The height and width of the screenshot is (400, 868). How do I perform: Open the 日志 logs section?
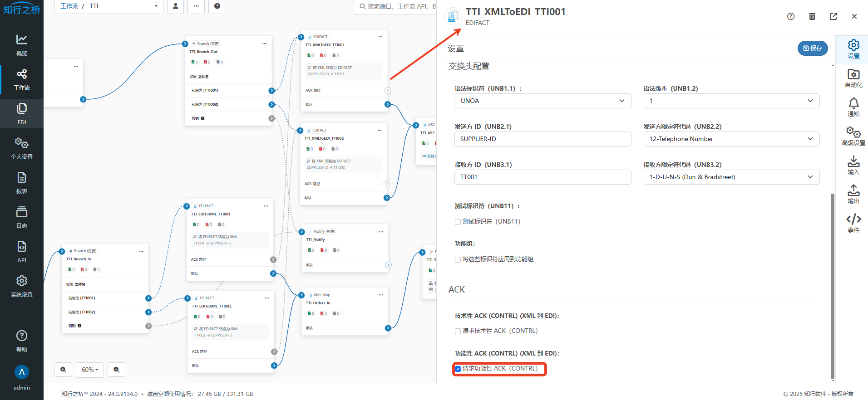point(22,217)
